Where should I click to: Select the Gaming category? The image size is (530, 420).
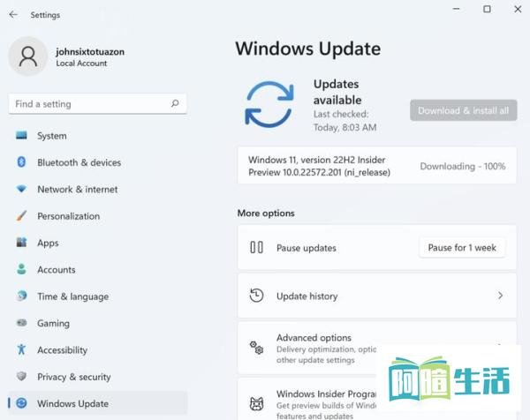coord(98,323)
